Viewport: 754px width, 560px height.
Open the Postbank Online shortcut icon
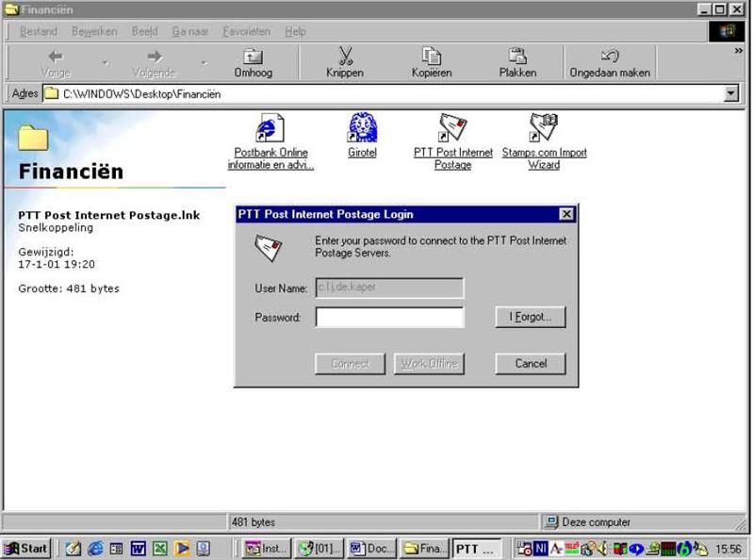pos(270,127)
